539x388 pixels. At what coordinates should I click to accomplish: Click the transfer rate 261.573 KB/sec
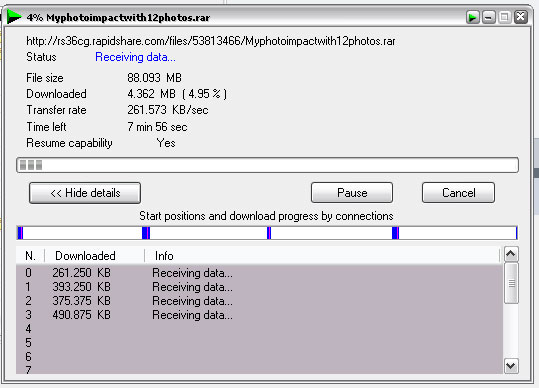coord(168,110)
